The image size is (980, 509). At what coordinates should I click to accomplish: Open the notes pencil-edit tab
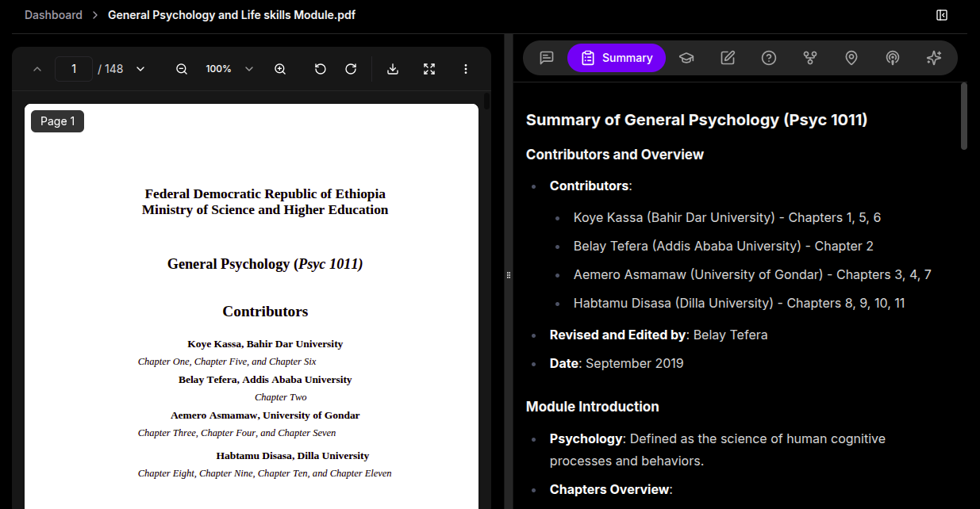coord(728,58)
